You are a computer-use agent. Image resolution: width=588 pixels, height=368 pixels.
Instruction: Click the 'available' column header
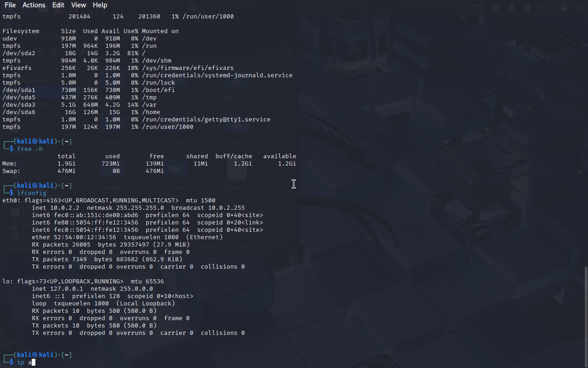(280, 156)
